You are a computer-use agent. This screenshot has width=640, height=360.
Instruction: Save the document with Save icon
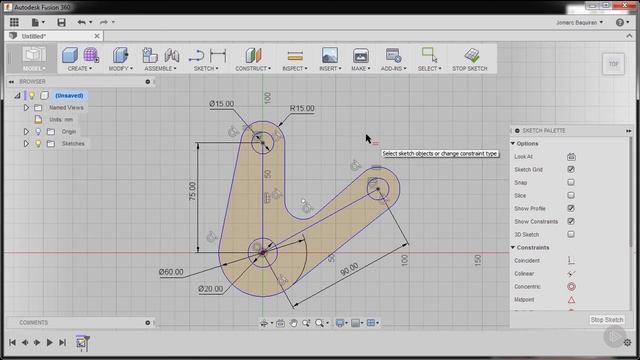pyautogui.click(x=61, y=22)
